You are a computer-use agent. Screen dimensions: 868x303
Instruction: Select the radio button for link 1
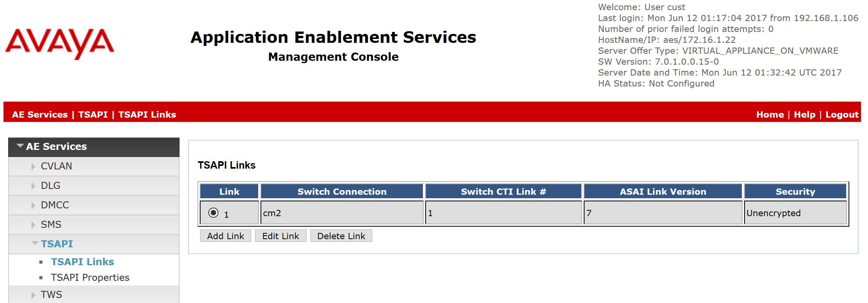[213, 213]
